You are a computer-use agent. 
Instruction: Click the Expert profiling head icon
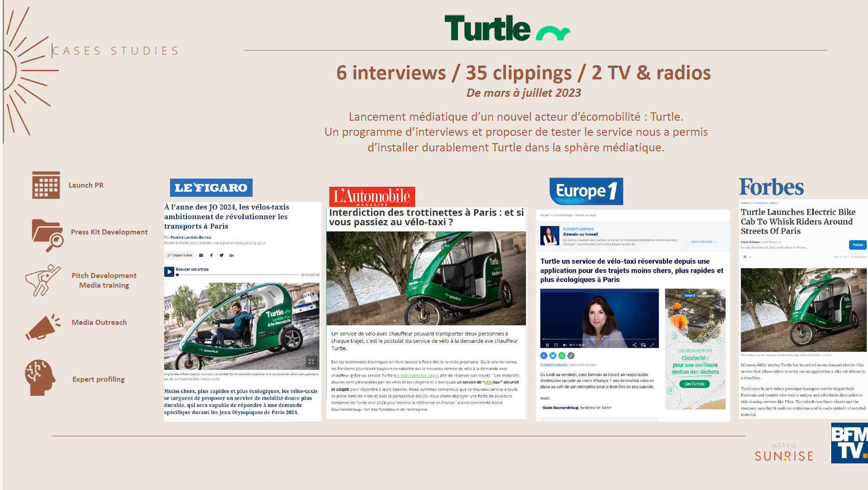pyautogui.click(x=40, y=378)
